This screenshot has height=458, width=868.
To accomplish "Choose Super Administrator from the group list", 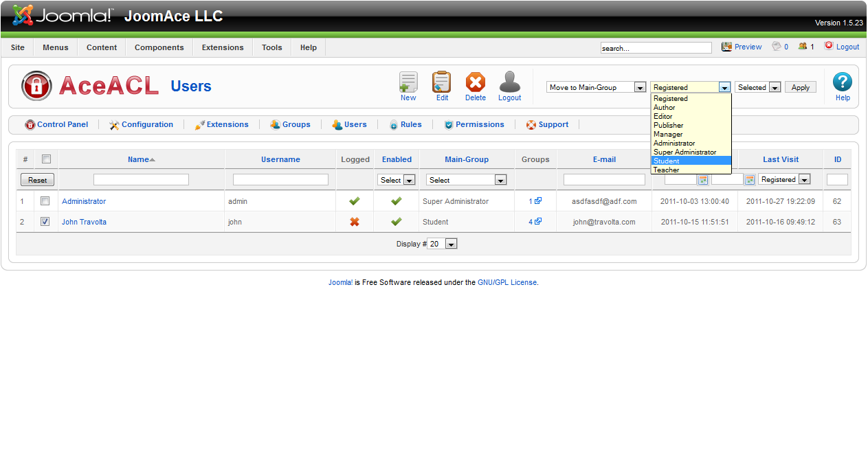I will pyautogui.click(x=691, y=152).
